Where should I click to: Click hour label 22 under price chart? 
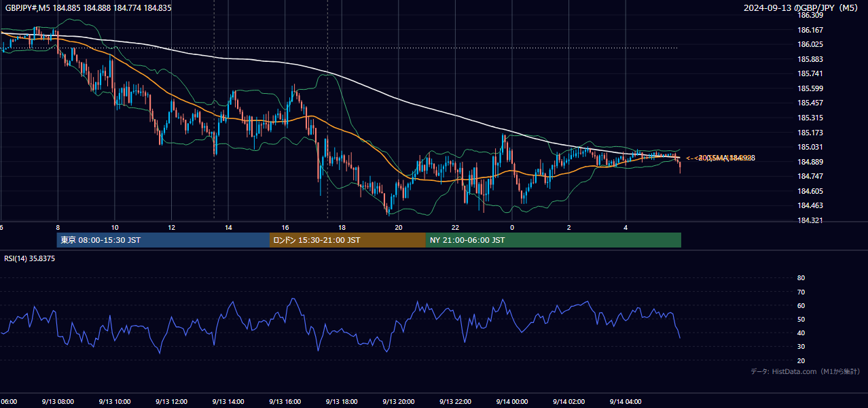tap(456, 228)
